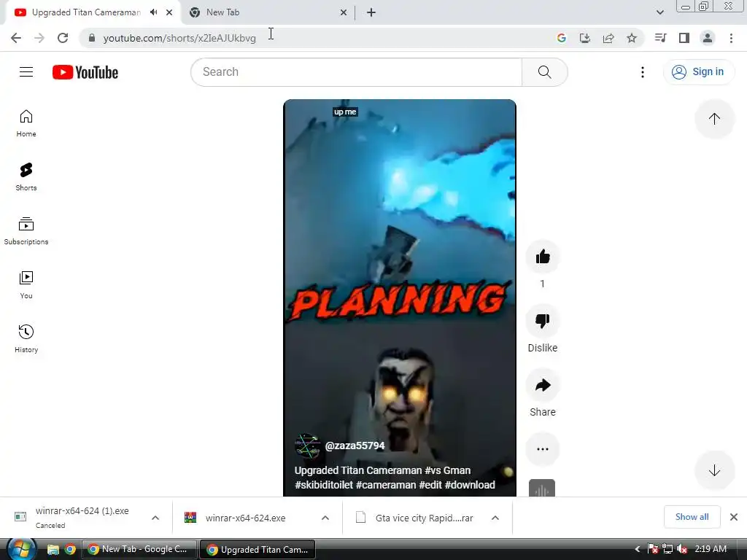This screenshot has width=747, height=560.
Task: Click the magnifier search button
Action: click(544, 72)
